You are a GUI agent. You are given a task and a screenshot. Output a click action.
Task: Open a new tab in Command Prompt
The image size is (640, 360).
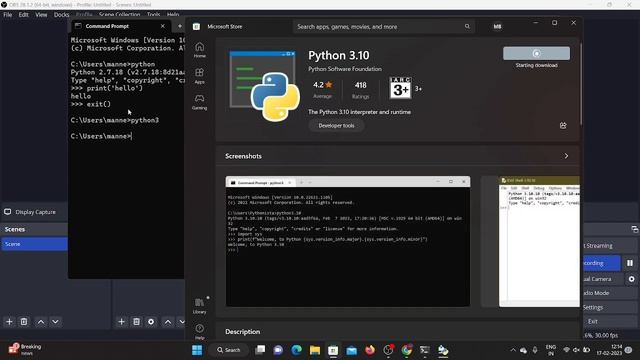[x=180, y=26]
